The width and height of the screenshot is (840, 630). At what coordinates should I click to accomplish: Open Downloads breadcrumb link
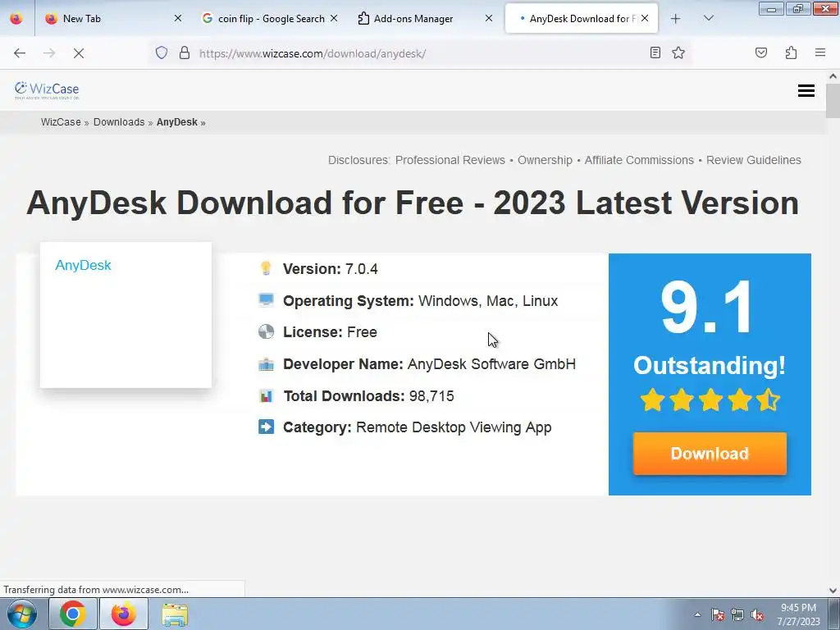119,122
